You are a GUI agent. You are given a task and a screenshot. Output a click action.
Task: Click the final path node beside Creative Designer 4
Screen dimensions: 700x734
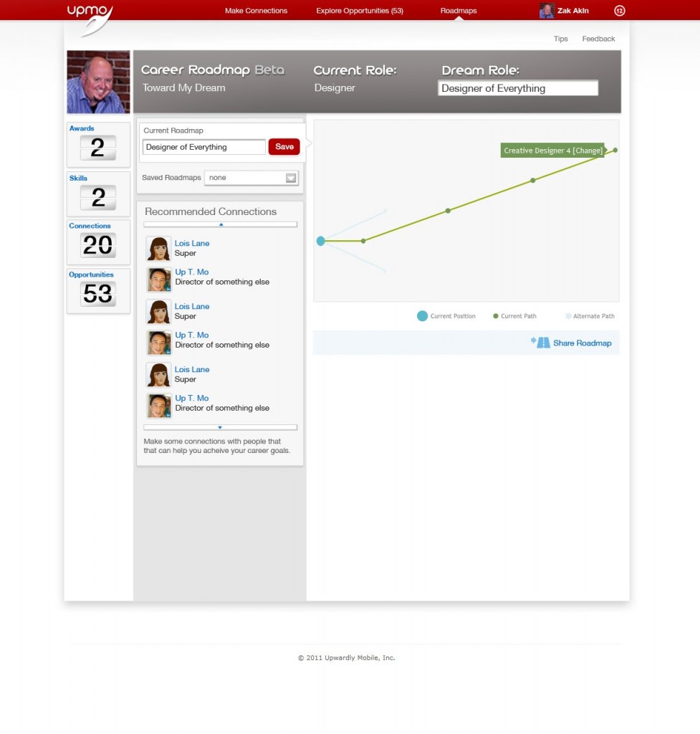pyautogui.click(x=615, y=151)
